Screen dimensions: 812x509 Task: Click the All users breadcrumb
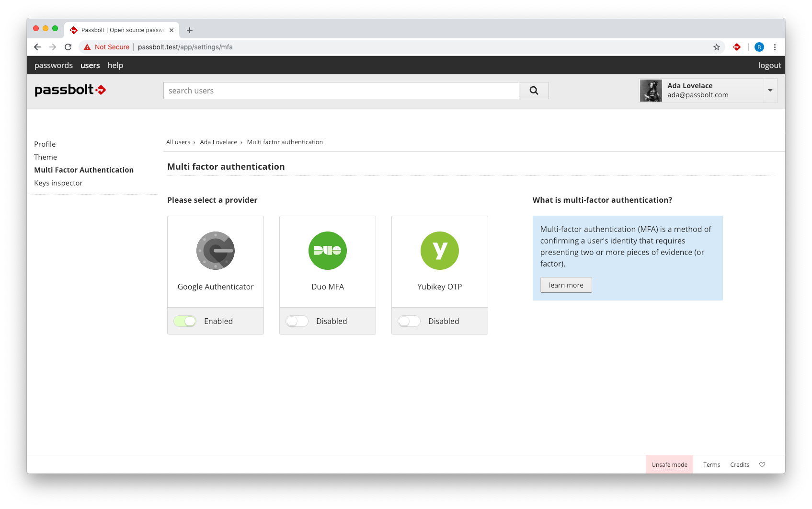click(x=178, y=142)
